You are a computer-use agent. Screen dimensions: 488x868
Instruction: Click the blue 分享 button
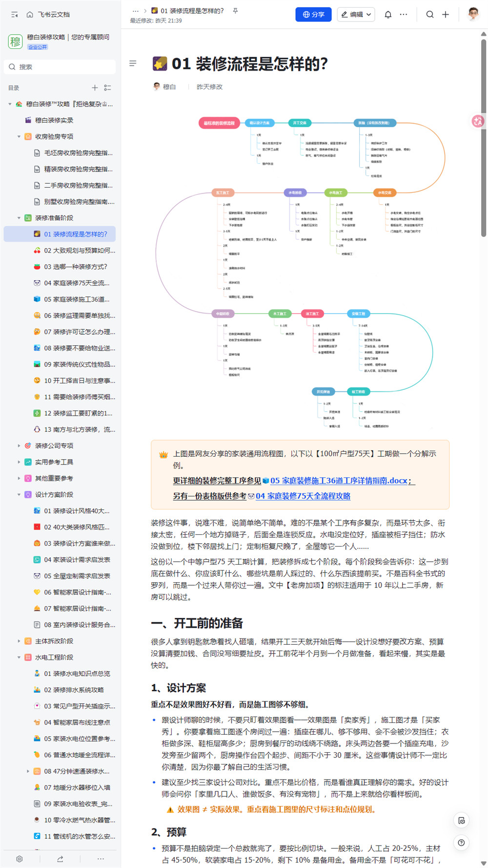coord(313,15)
